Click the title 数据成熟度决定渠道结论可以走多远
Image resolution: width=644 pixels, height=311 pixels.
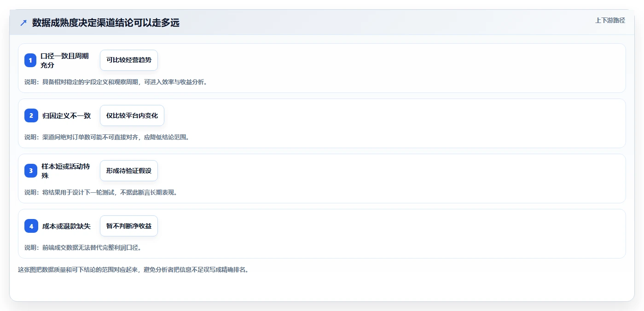click(106, 23)
